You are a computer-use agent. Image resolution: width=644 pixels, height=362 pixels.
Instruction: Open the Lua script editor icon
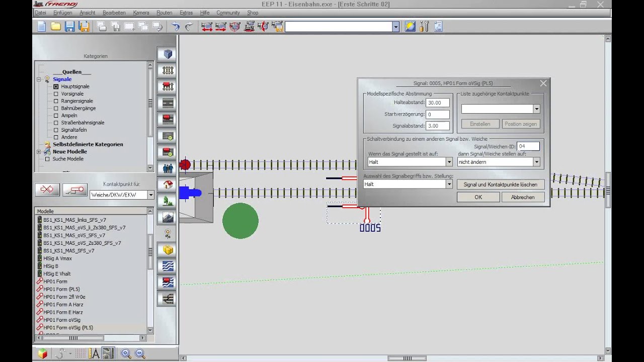(438, 27)
